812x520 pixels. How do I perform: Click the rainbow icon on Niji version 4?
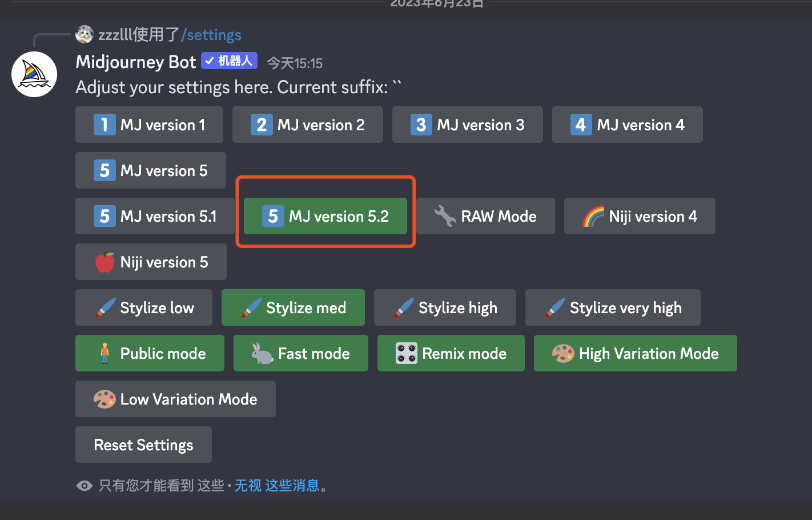coord(593,216)
